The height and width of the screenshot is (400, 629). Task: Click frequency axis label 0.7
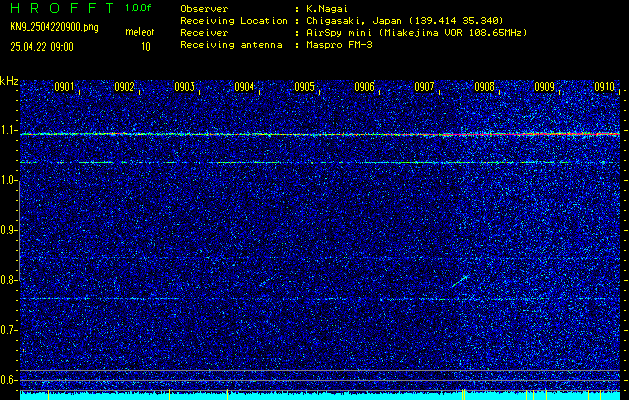click(9, 330)
